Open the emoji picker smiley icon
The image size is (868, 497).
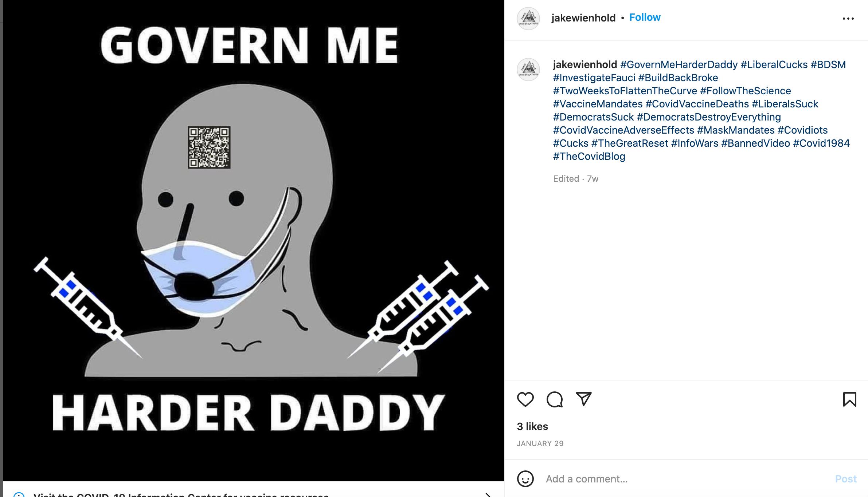(525, 478)
